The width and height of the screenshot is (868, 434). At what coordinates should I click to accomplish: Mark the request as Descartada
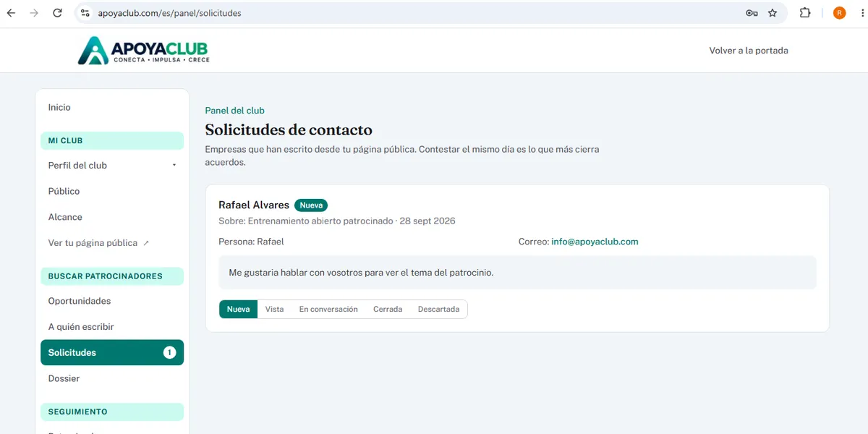[438, 309]
